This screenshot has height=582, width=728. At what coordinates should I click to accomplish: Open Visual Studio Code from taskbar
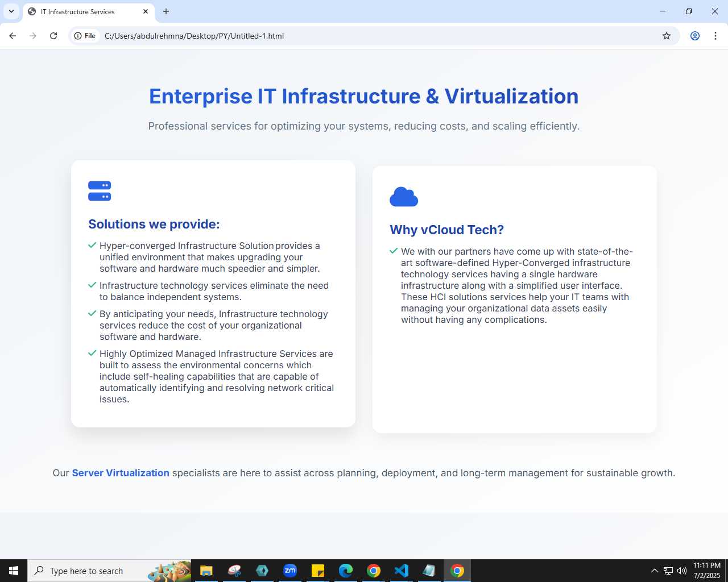coord(402,571)
